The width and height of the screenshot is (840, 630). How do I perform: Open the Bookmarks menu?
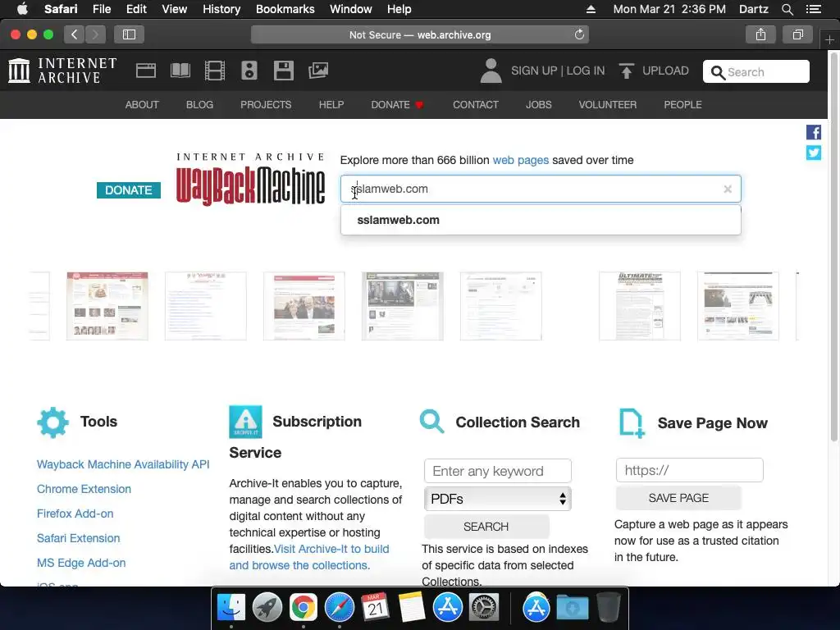pyautogui.click(x=285, y=9)
